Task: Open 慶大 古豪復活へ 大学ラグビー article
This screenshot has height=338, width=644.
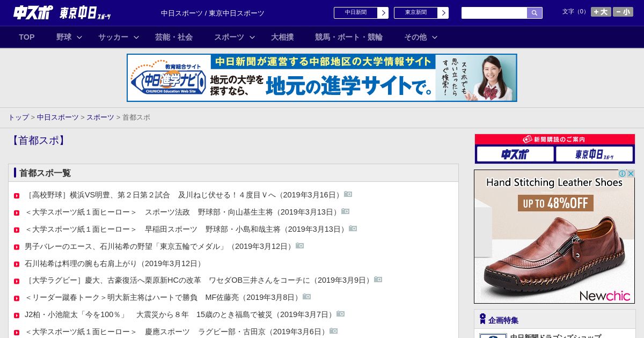Action: click(199, 280)
